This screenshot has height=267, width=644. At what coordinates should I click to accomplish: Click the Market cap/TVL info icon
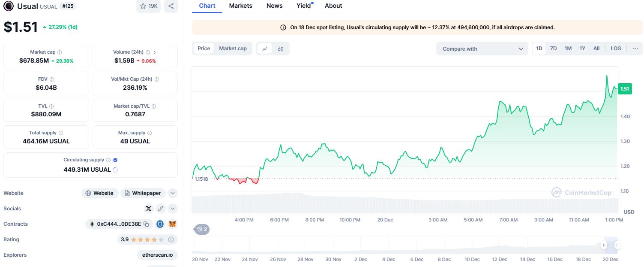[x=154, y=106]
